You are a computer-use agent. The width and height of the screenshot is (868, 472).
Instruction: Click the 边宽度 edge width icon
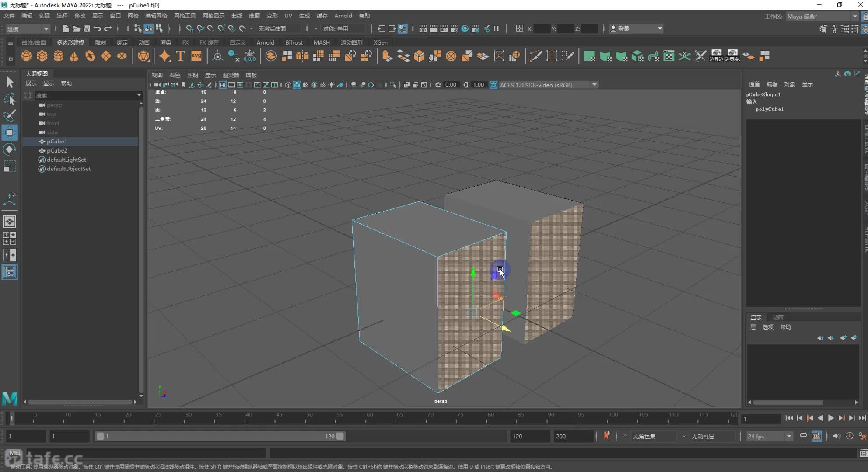pos(732,56)
